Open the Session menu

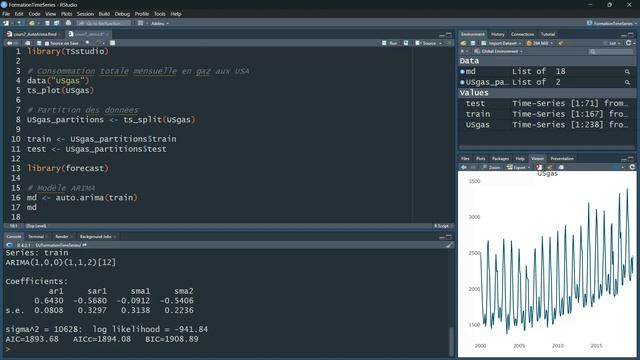pos(85,14)
